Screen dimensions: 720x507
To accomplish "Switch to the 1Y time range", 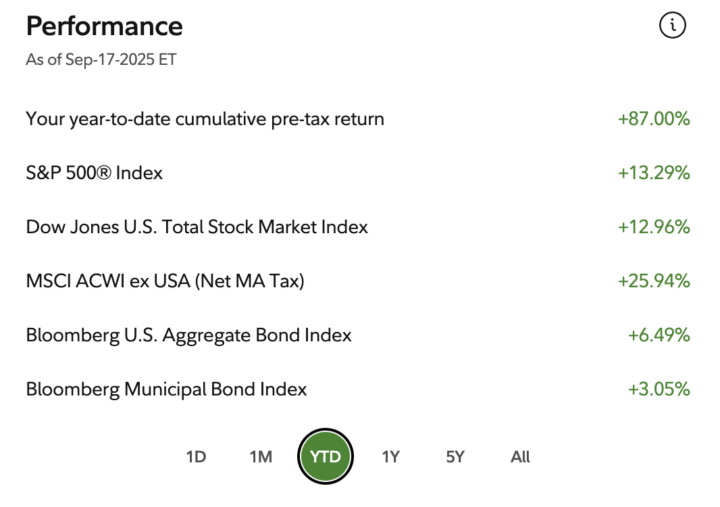I will pos(391,456).
